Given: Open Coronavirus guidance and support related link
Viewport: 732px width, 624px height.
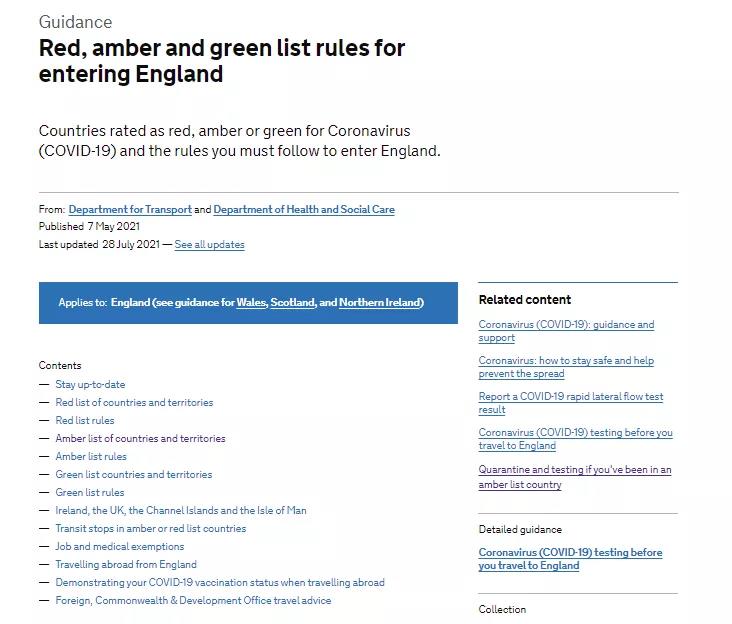Looking at the screenshot, I should click(x=566, y=331).
